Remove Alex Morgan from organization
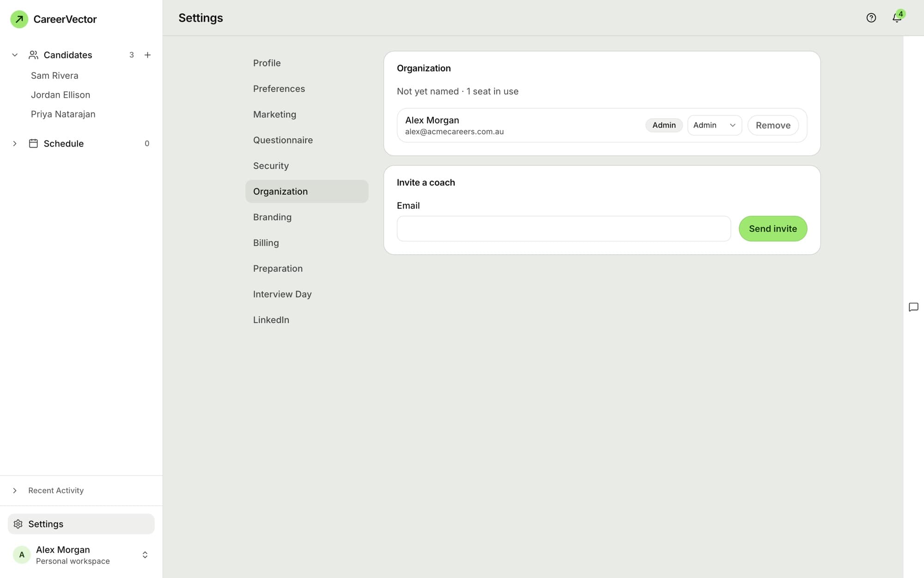924x578 pixels. click(x=773, y=125)
